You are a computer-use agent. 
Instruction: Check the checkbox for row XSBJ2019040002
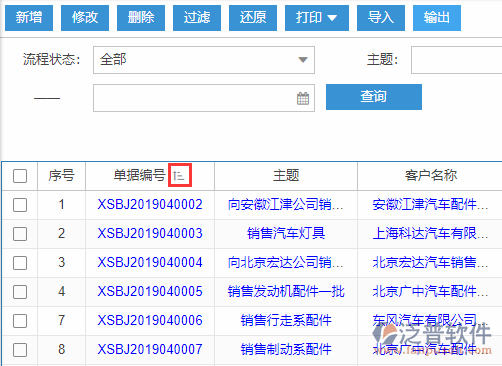pos(20,205)
